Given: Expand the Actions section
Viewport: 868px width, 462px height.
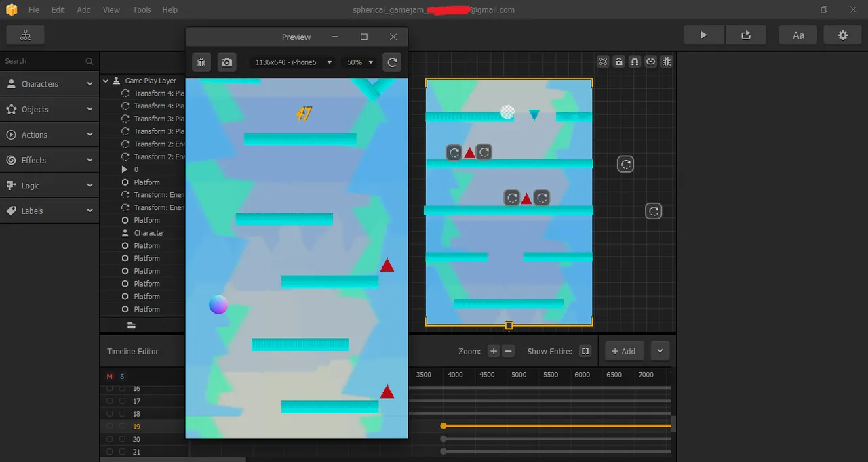Looking at the screenshot, I should pyautogui.click(x=50, y=135).
